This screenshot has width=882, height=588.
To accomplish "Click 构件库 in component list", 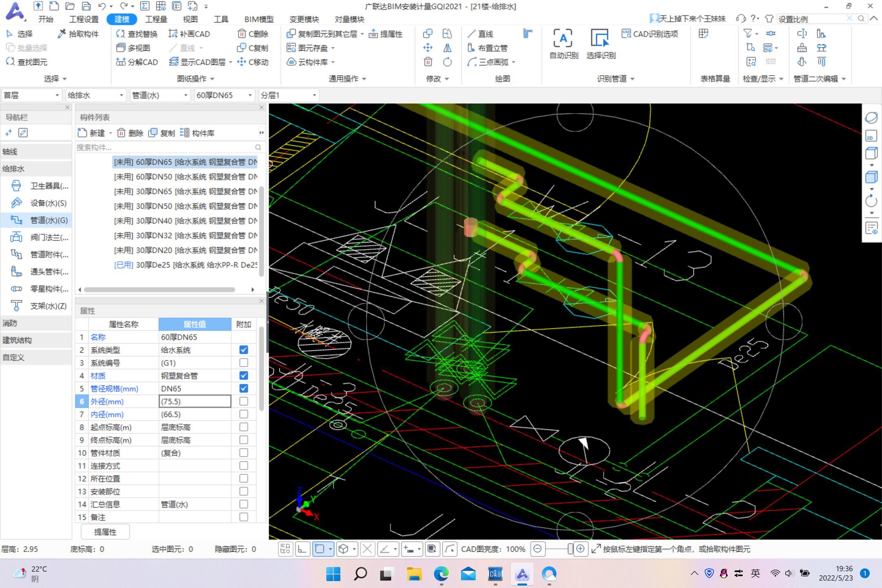I will pyautogui.click(x=197, y=133).
